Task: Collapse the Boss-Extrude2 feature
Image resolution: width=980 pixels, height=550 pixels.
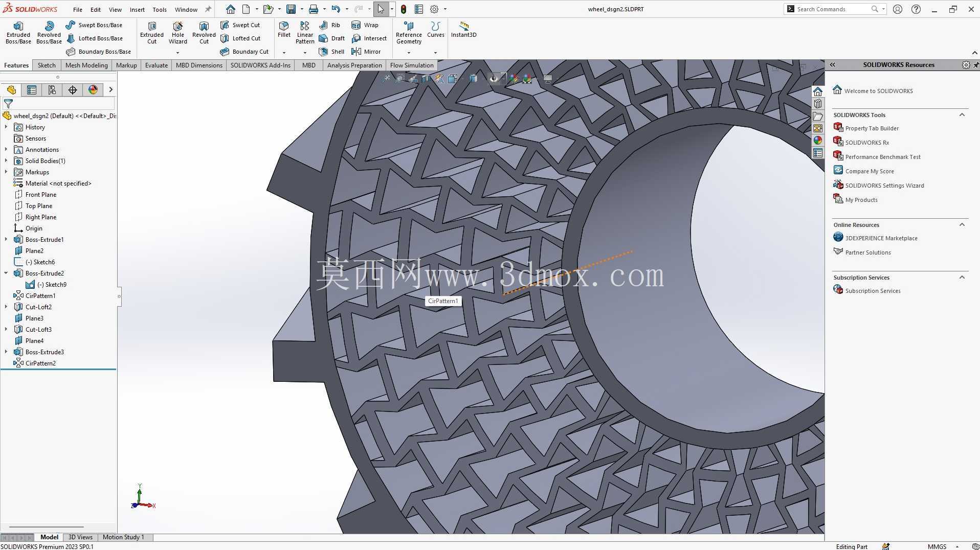Action: pos(6,273)
